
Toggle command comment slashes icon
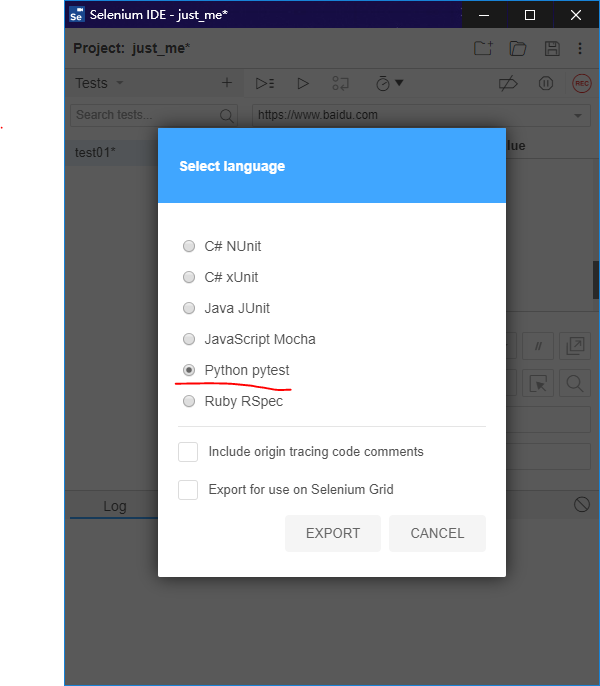tap(538, 346)
